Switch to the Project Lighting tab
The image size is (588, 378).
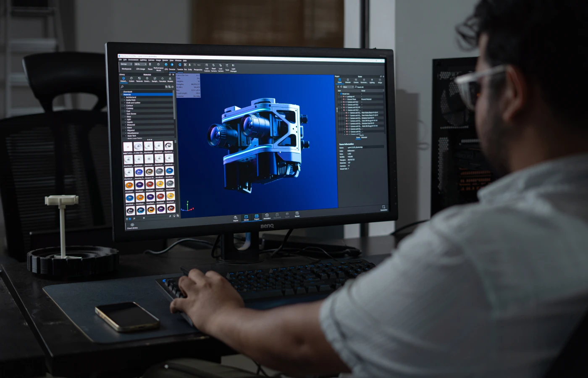click(x=372, y=80)
